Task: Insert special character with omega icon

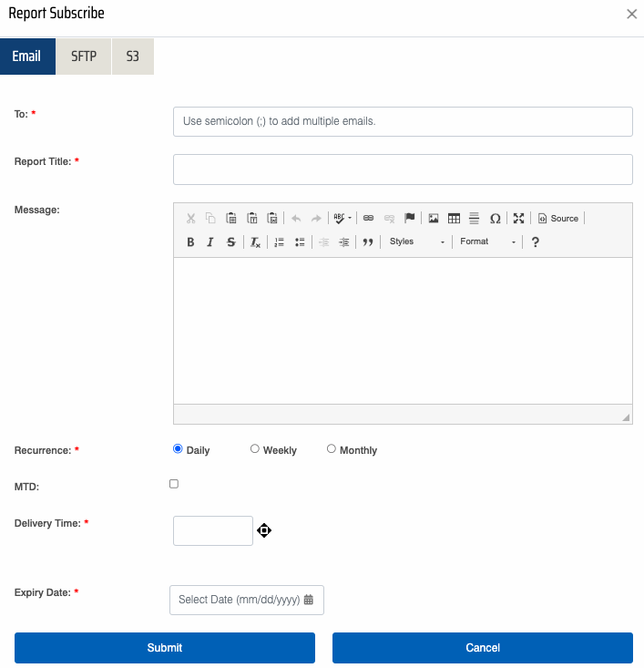Action: 496,219
